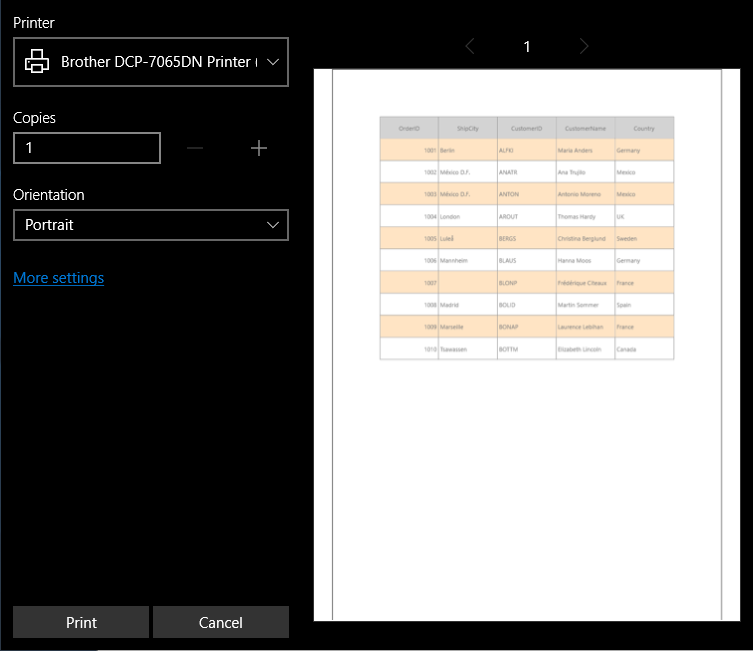Click the page number 1 indicator

pos(527,47)
